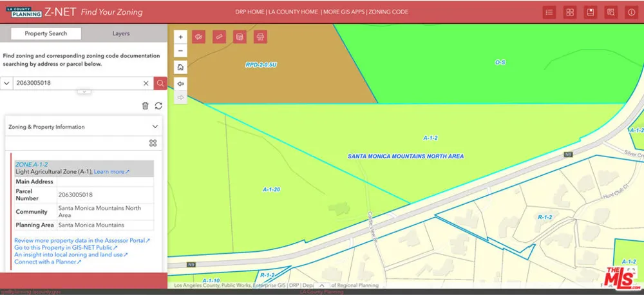The image size is (644, 295).
Task: Run the parcel number search
Action: (160, 83)
